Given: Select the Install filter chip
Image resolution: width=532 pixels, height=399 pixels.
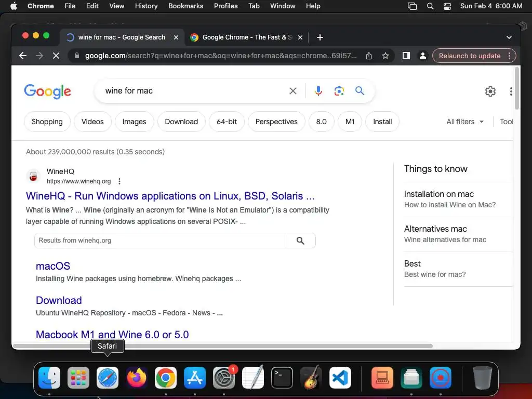Looking at the screenshot, I should pos(382,122).
